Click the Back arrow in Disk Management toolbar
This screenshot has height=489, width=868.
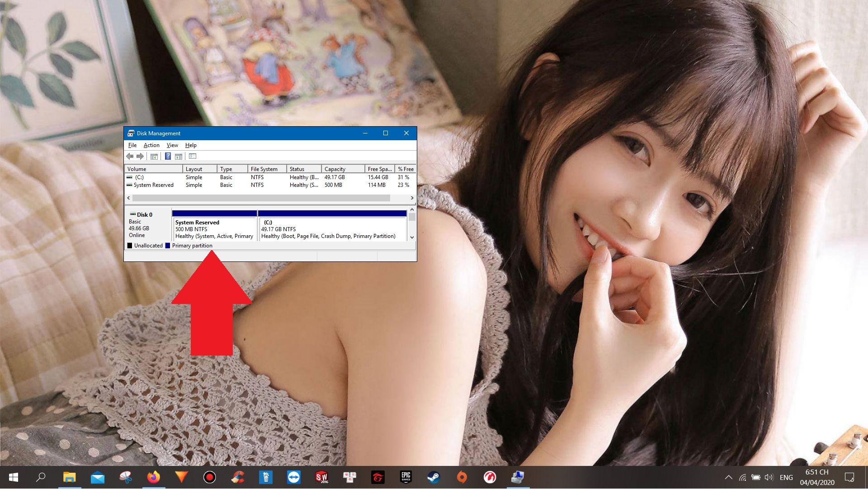click(130, 157)
